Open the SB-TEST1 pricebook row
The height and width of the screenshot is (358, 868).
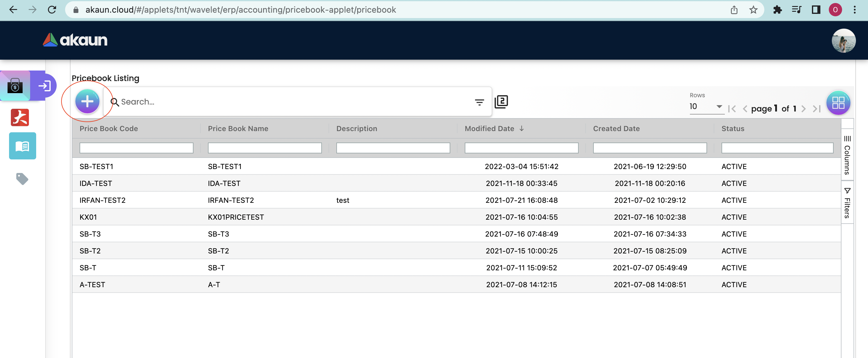point(96,166)
